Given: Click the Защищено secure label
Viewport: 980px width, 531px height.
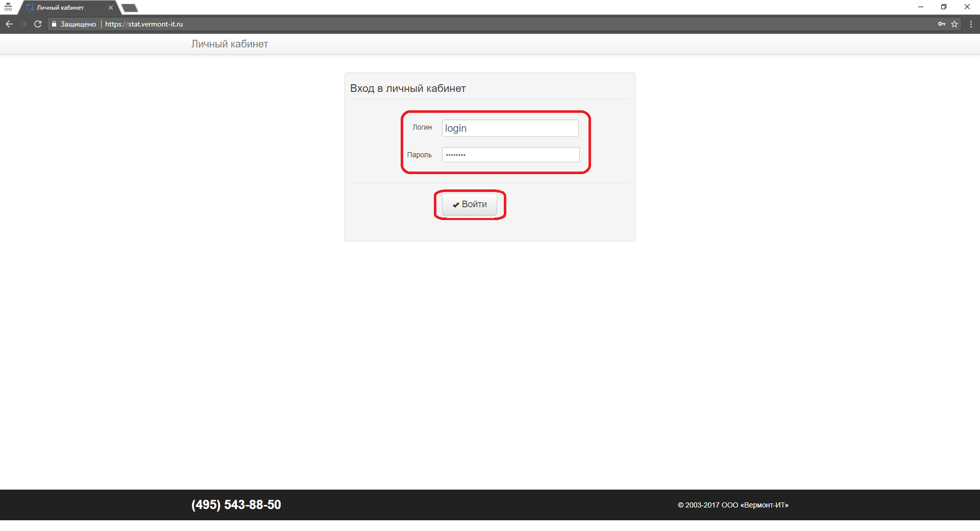Looking at the screenshot, I should tap(78, 24).
